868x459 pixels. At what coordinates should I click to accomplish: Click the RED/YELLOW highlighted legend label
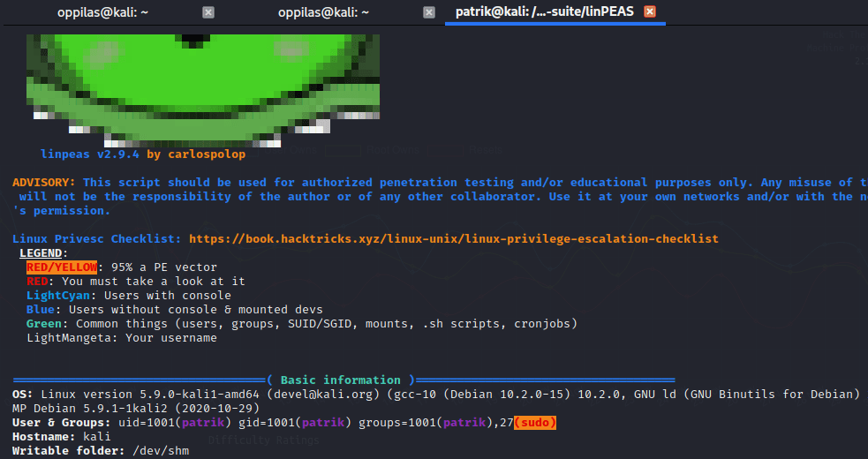[x=62, y=267]
